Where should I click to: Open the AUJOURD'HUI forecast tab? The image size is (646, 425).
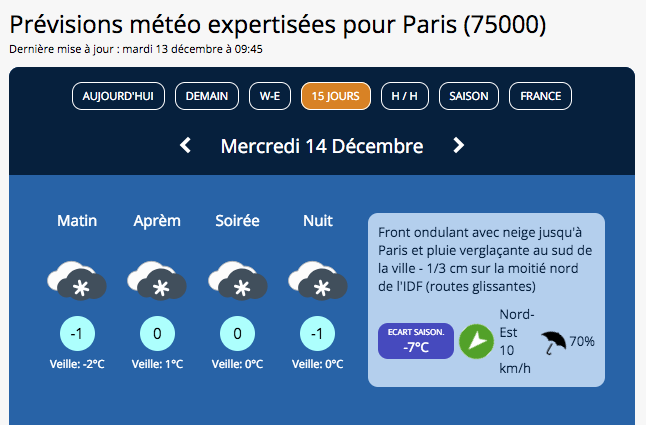(x=118, y=96)
